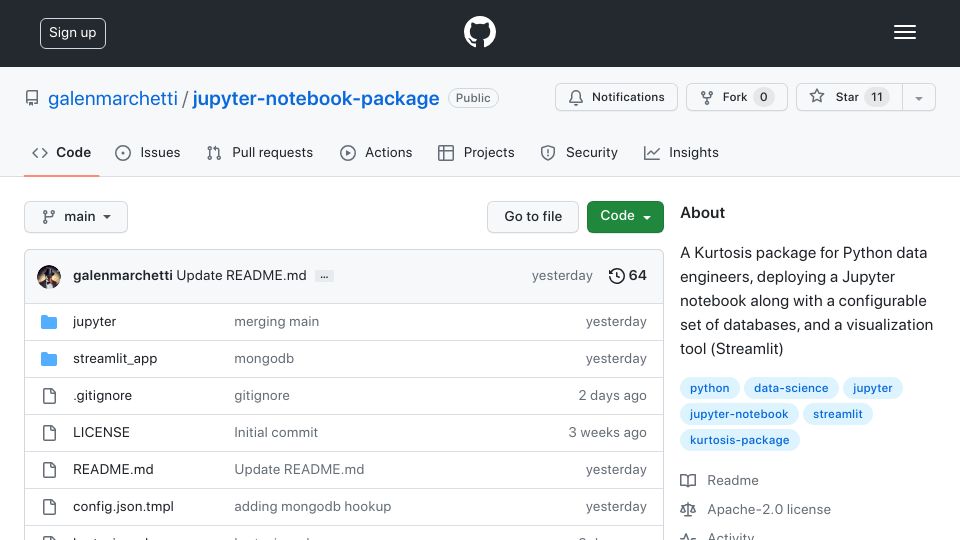Open the green Code dropdown button
Viewport: 960px width, 540px height.
625,217
